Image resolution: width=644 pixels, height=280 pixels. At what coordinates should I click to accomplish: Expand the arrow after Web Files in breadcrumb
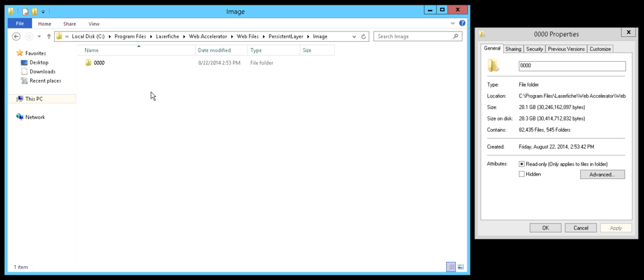pyautogui.click(x=263, y=36)
